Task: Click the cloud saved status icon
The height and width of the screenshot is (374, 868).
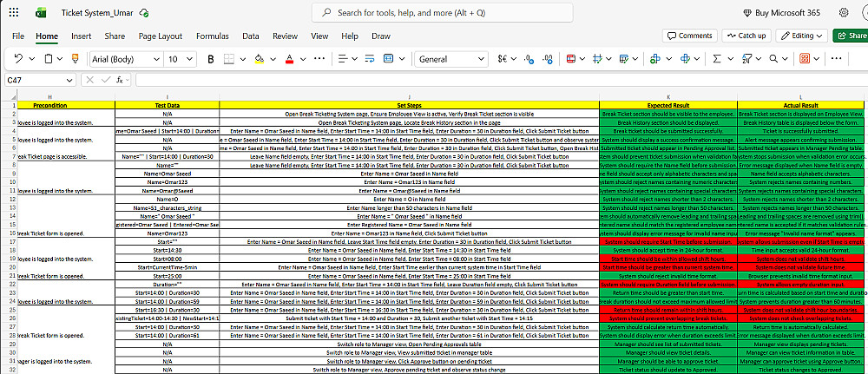Action: coord(144,12)
